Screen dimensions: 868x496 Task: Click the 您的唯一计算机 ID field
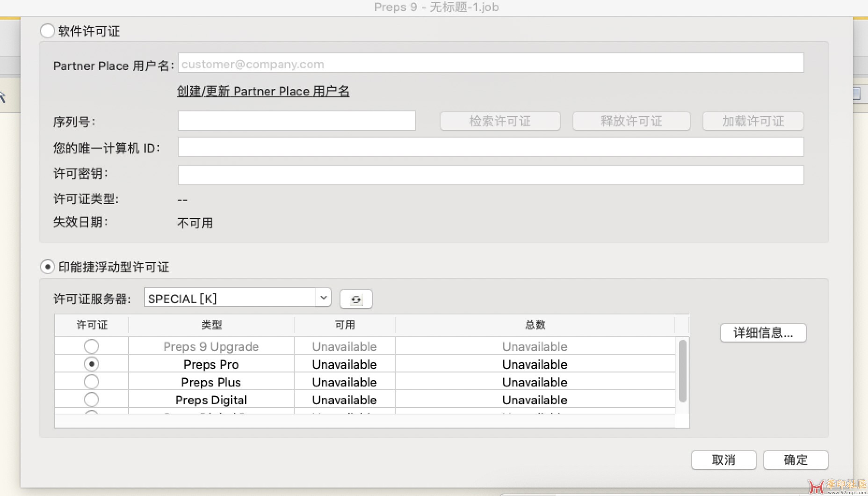[x=491, y=147]
